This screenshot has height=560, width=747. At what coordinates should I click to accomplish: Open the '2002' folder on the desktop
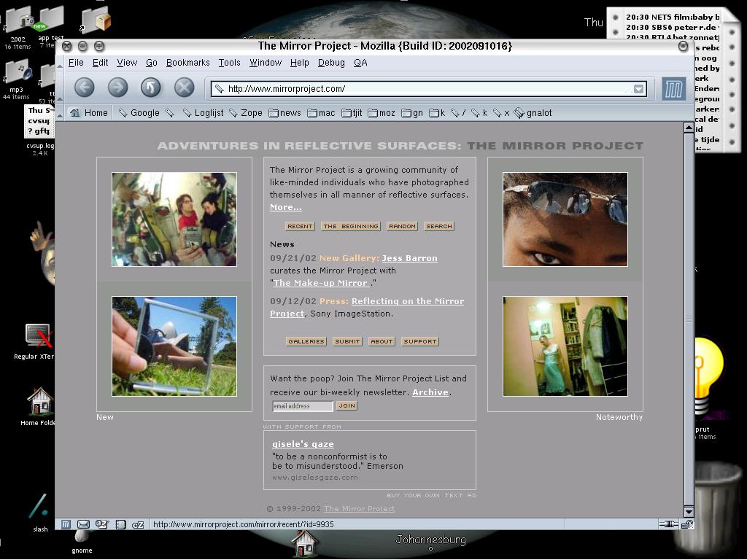click(18, 28)
